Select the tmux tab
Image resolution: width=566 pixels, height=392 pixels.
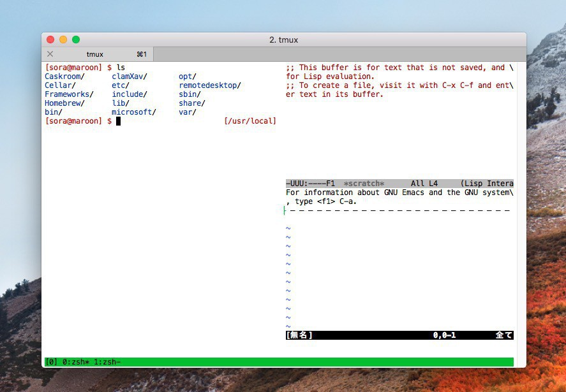96,54
